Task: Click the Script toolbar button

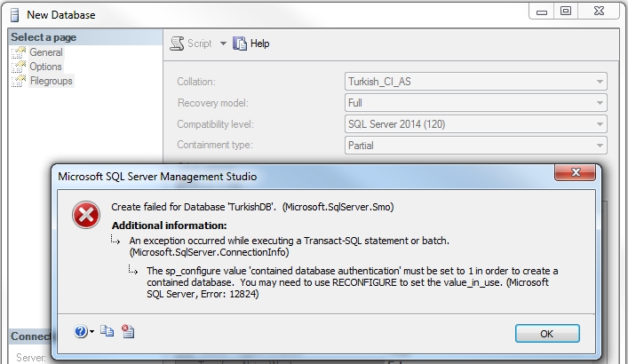Action: pos(191,44)
